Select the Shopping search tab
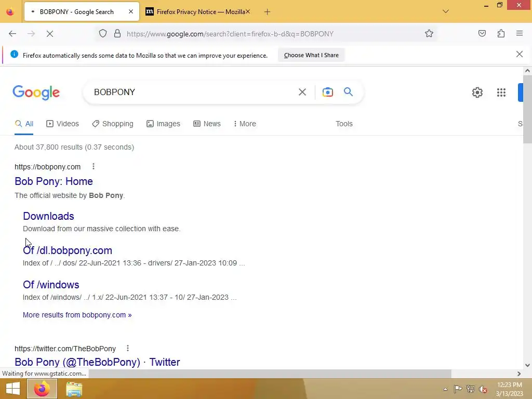 113,124
